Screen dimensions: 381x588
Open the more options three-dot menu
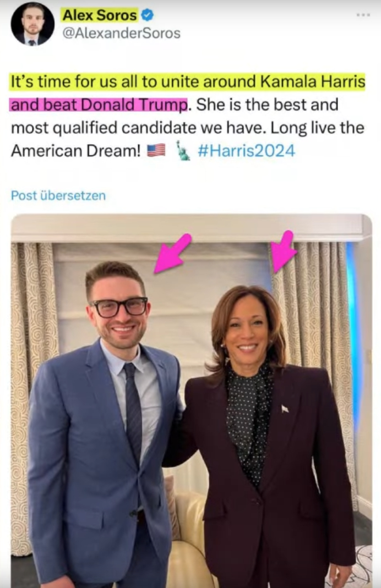pyautogui.click(x=363, y=15)
